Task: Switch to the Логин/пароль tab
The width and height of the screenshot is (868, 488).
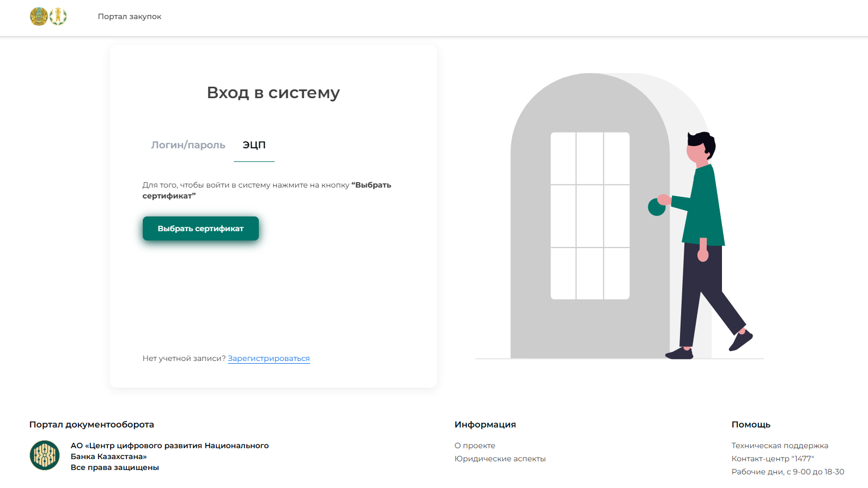Action: [188, 145]
